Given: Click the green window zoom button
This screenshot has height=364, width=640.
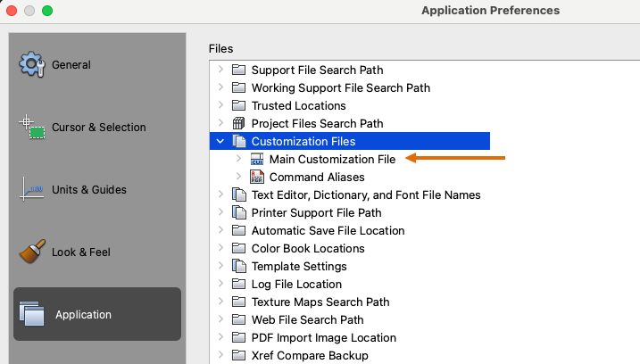Looking at the screenshot, I should point(47,11).
